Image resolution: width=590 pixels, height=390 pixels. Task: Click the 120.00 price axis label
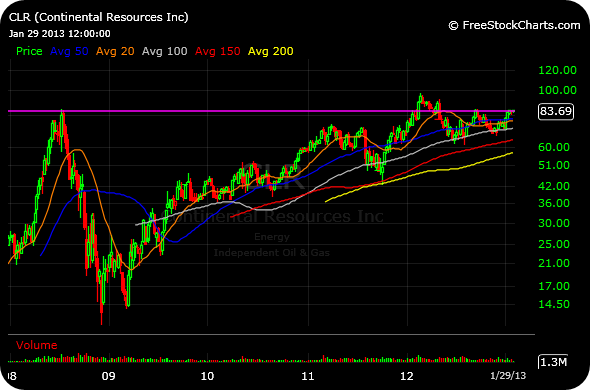pyautogui.click(x=557, y=70)
